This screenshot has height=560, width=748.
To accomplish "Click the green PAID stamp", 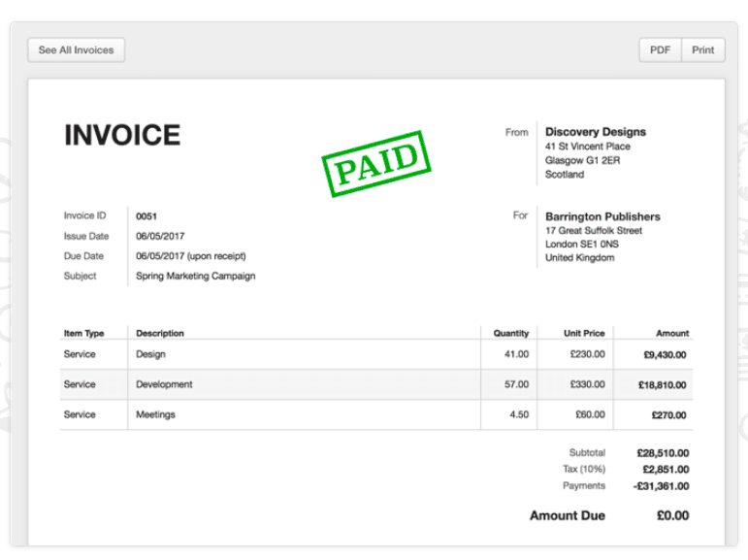I will [375, 163].
